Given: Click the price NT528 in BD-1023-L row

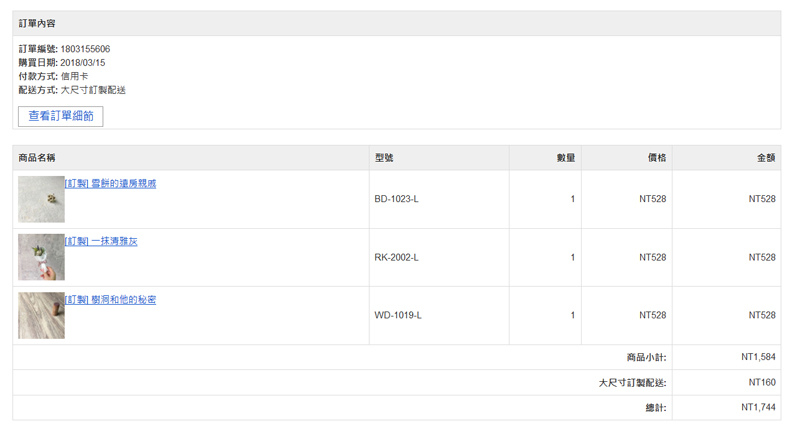Looking at the screenshot, I should pyautogui.click(x=653, y=199).
